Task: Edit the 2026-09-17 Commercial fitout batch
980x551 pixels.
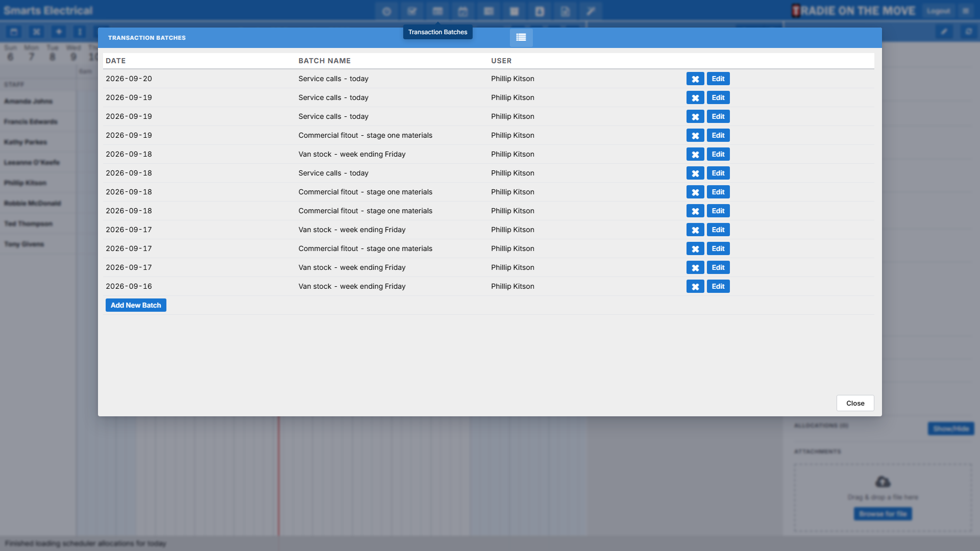Action: (x=718, y=248)
